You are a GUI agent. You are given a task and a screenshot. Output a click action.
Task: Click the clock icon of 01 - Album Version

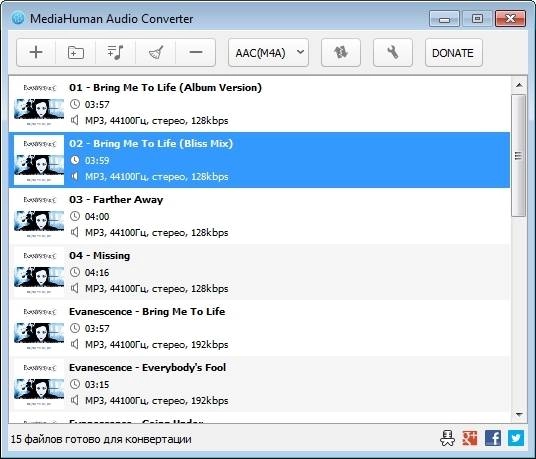(x=75, y=104)
